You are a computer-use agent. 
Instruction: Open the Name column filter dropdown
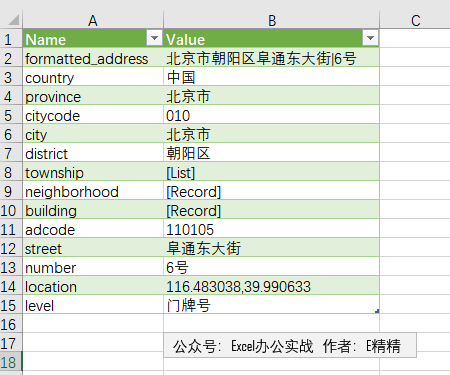point(154,38)
